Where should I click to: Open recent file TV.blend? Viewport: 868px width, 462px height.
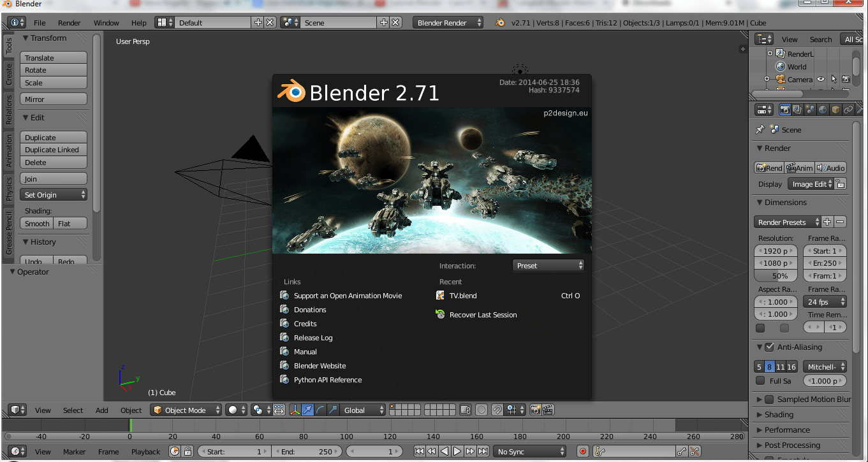coord(463,296)
